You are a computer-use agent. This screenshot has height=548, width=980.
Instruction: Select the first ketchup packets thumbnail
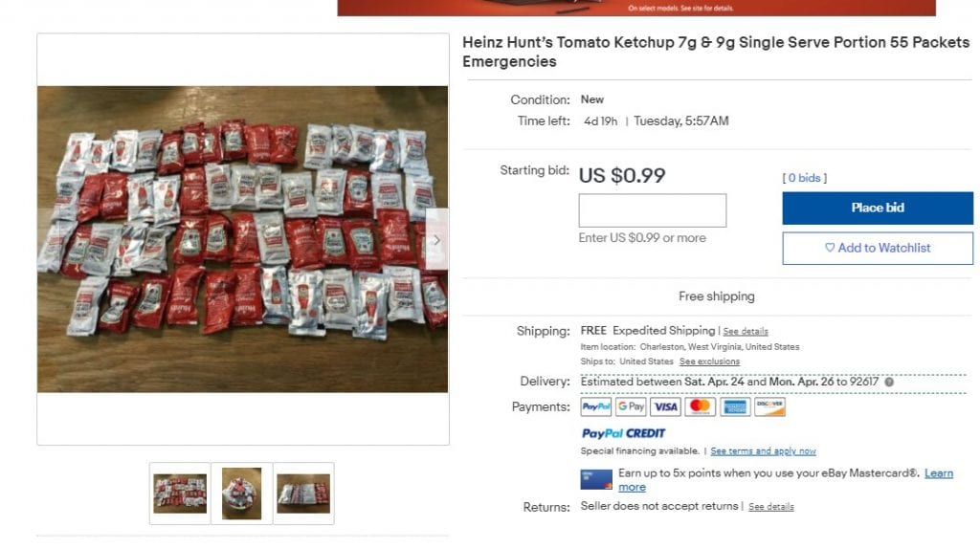coord(180,493)
